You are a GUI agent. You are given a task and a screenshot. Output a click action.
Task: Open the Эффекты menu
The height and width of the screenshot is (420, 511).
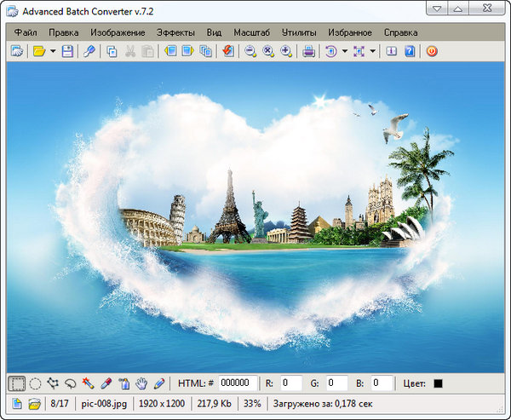pos(175,32)
